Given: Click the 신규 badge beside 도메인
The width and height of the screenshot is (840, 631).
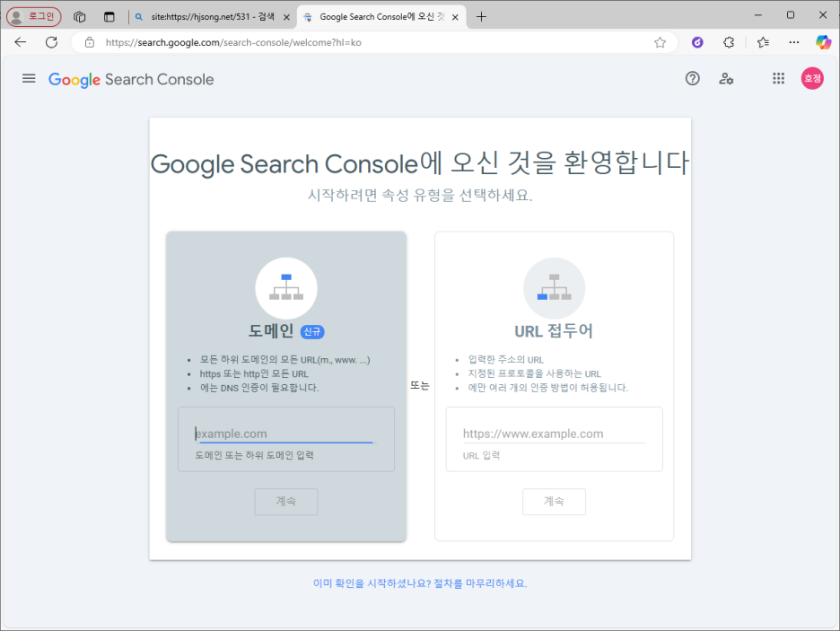Looking at the screenshot, I should click(x=312, y=331).
